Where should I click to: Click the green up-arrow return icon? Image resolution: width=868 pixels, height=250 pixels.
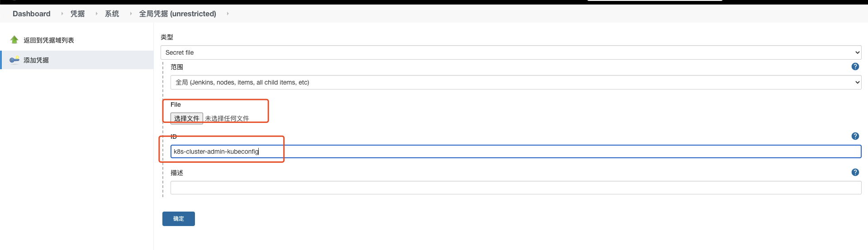pos(14,40)
